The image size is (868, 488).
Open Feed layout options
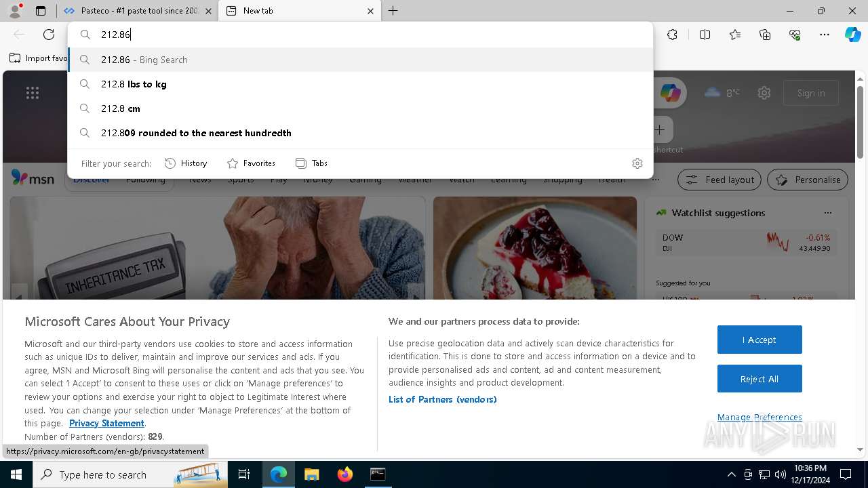pos(719,180)
